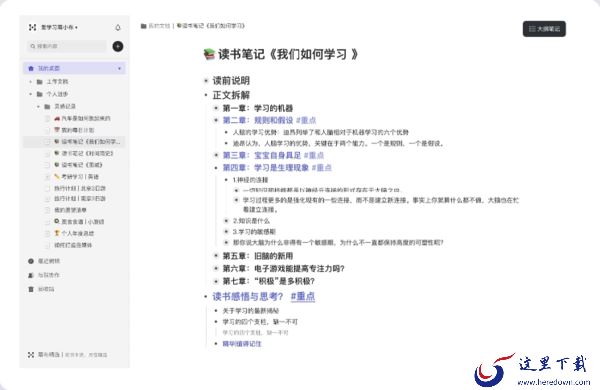Select 我的桌面 in the sidebar
The image size is (600, 390).
pos(74,69)
